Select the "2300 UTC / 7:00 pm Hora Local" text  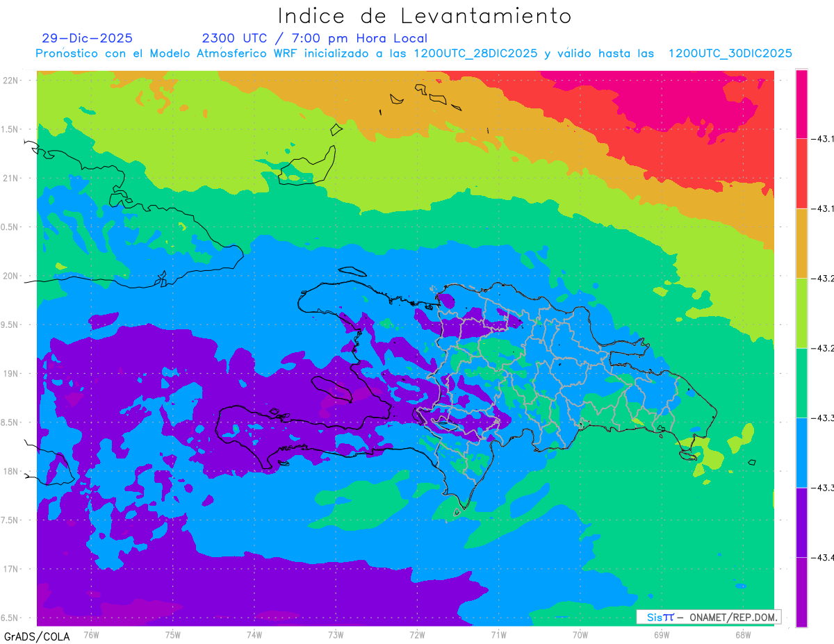pyautogui.click(x=315, y=38)
